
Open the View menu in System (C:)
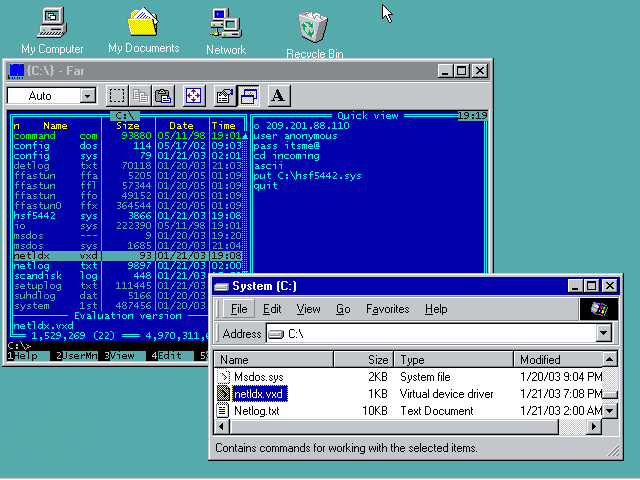tap(308, 309)
